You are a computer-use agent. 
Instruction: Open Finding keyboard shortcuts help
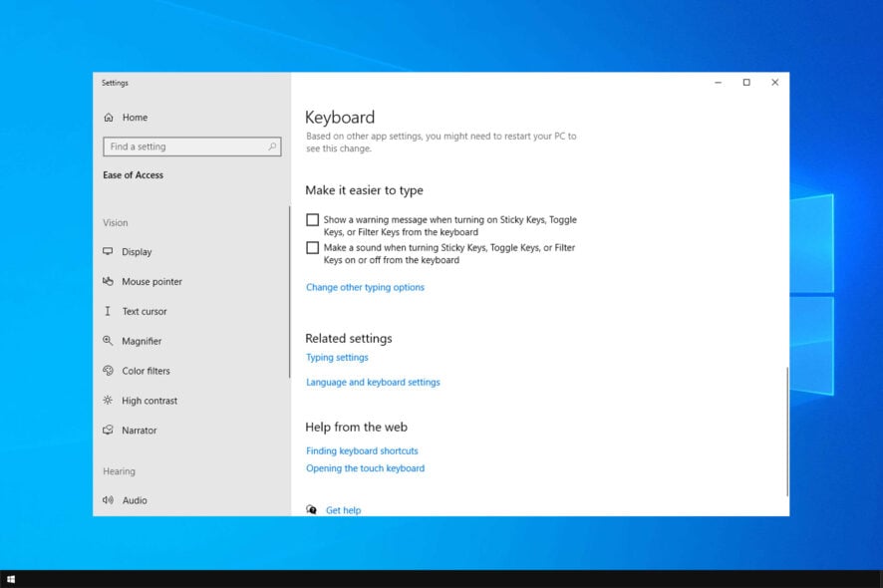[362, 450]
